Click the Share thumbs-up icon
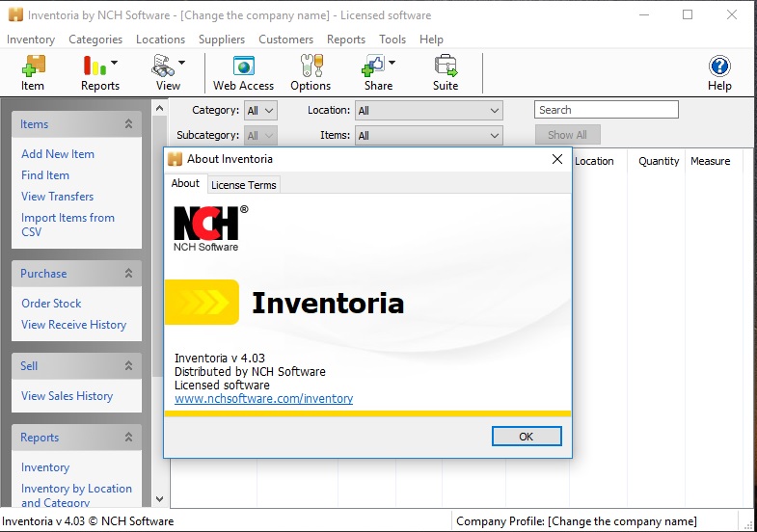This screenshot has width=757, height=532. pos(372,66)
